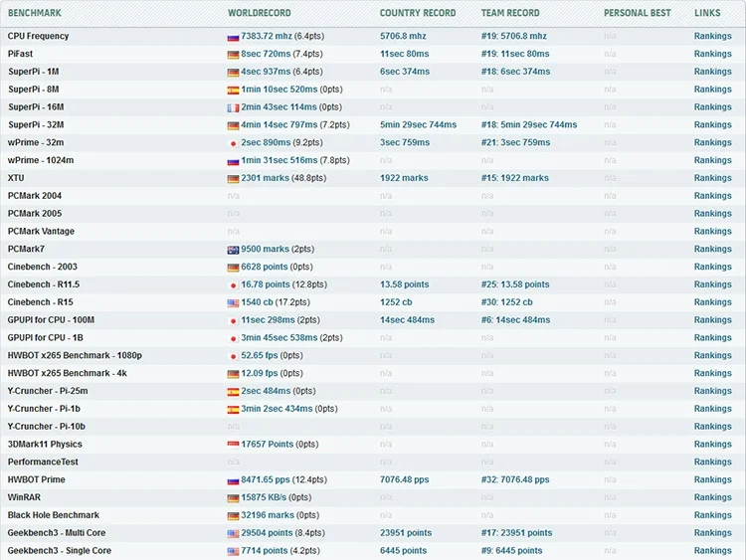This screenshot has height=560, width=746.
Task: Click the PERSONAL BEST column header
Action: pos(638,13)
